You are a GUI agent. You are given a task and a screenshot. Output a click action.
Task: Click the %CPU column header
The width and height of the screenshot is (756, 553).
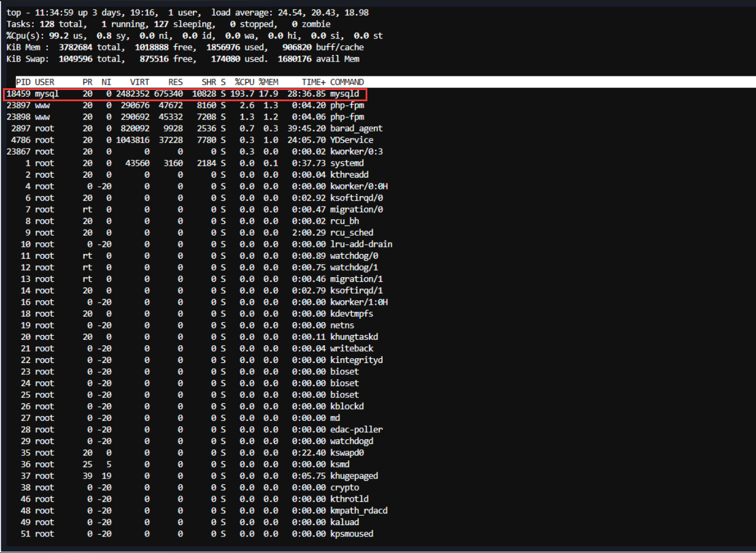tap(245, 82)
